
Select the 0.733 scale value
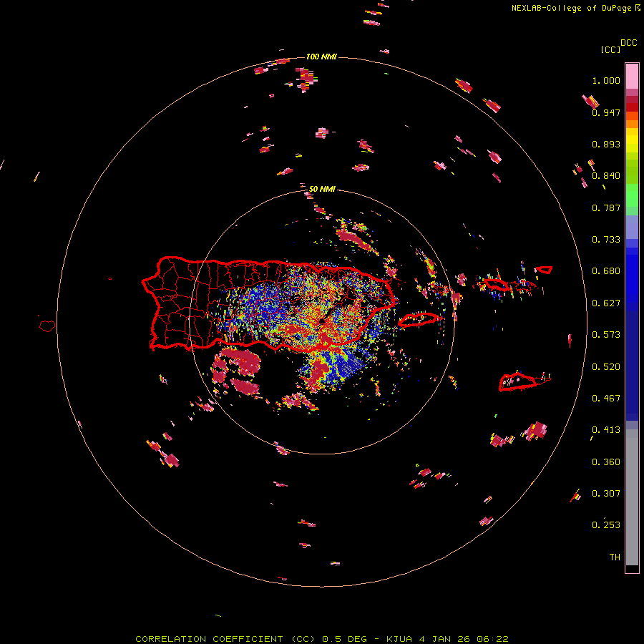[606, 240]
